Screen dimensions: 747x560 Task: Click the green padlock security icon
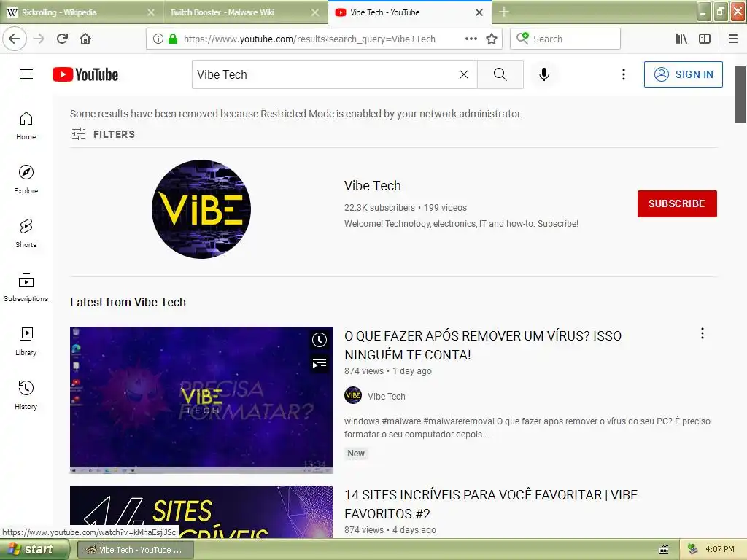click(173, 39)
